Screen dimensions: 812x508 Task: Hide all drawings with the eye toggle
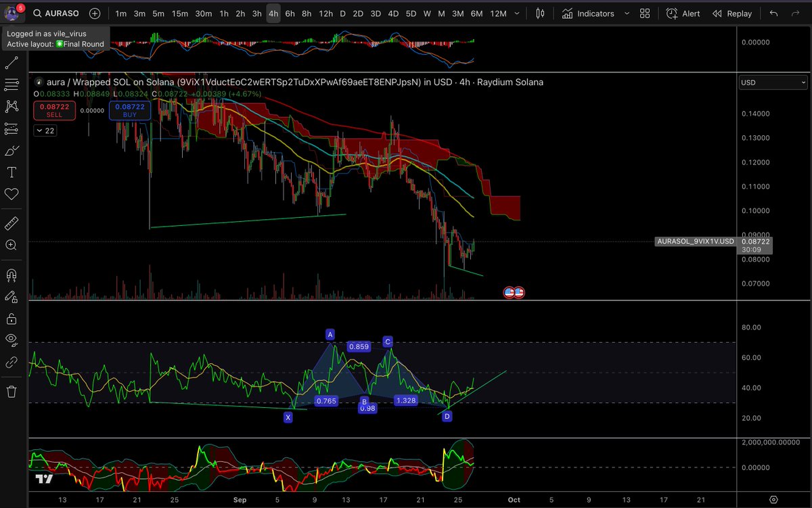tap(11, 340)
